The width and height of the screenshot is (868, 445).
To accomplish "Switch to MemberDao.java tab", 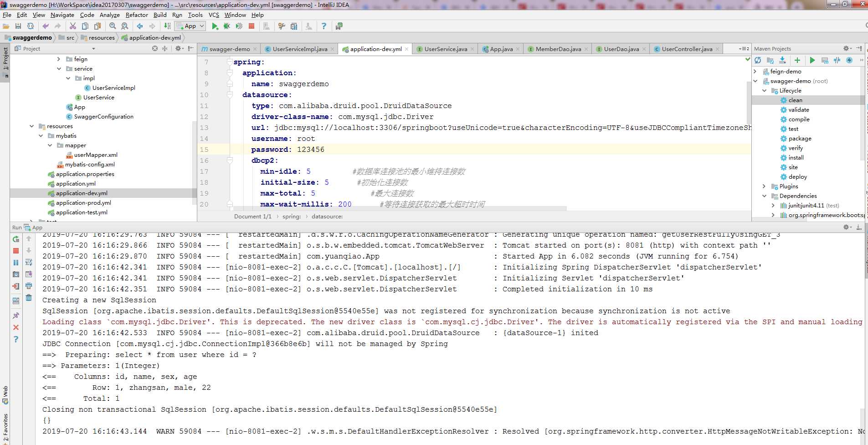I will [x=558, y=49].
